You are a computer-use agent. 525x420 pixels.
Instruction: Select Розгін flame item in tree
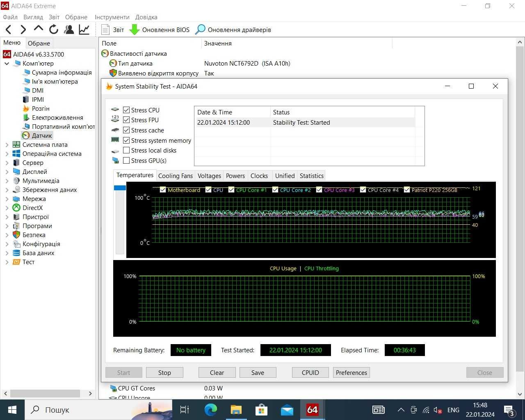tap(36, 109)
